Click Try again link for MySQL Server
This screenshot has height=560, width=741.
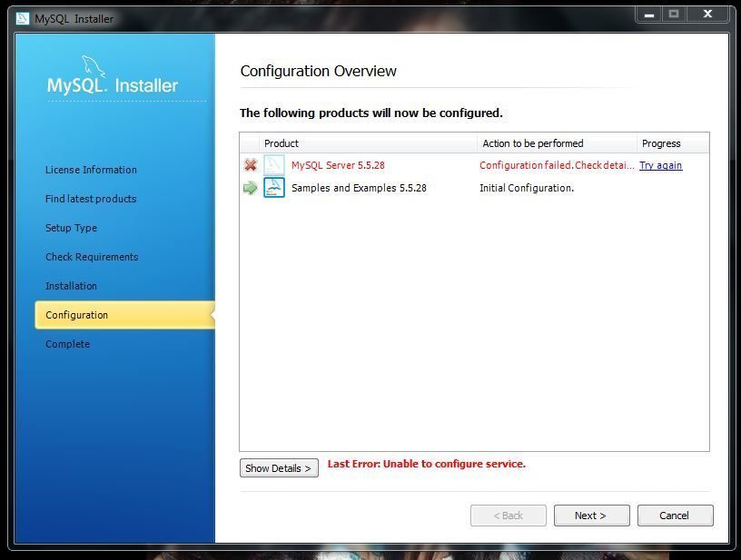click(661, 165)
